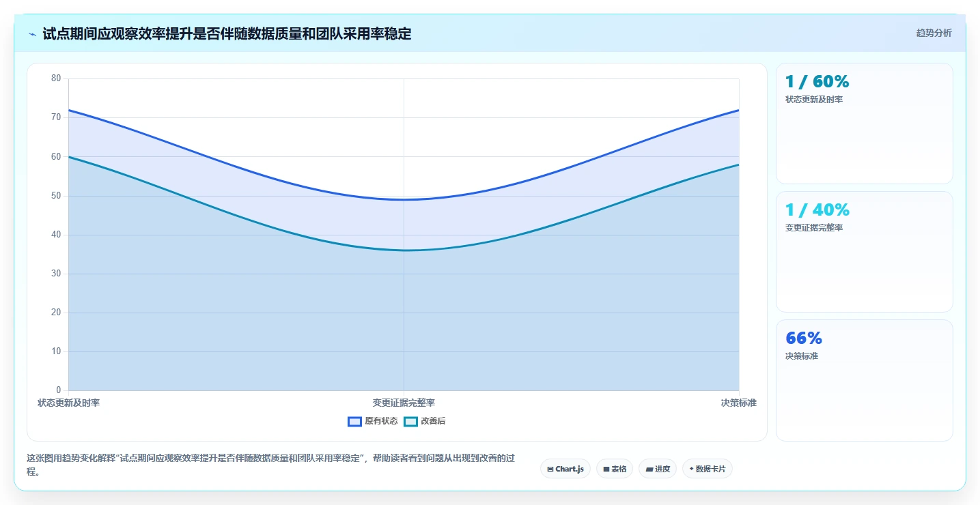The width and height of the screenshot is (980, 505).
Task: Click the 1 / 40% value
Action: click(x=817, y=210)
